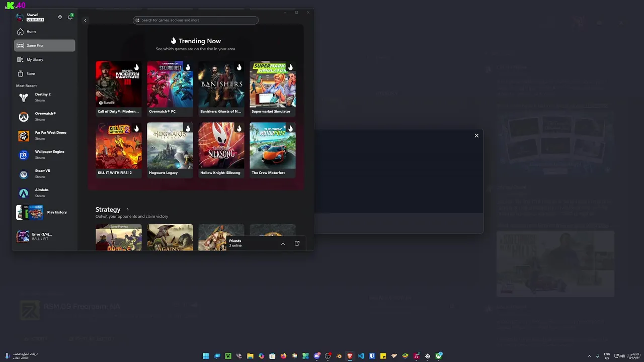This screenshot has height=362, width=644.
Task: Open The Crew Motorfest card
Action: pos(273,150)
